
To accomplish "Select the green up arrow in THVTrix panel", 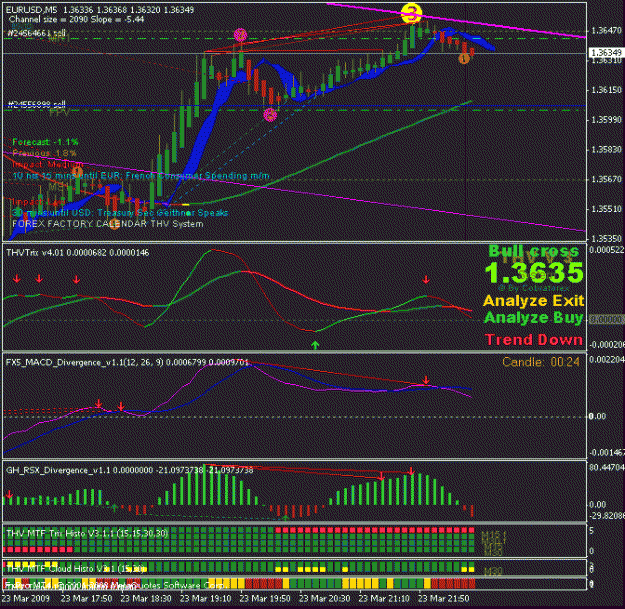I will 315,345.
